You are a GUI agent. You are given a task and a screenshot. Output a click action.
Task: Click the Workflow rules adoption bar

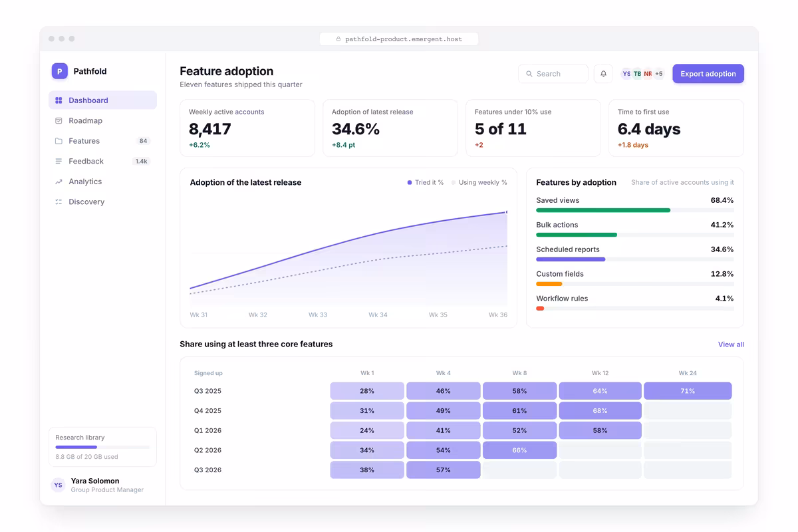pos(635,309)
